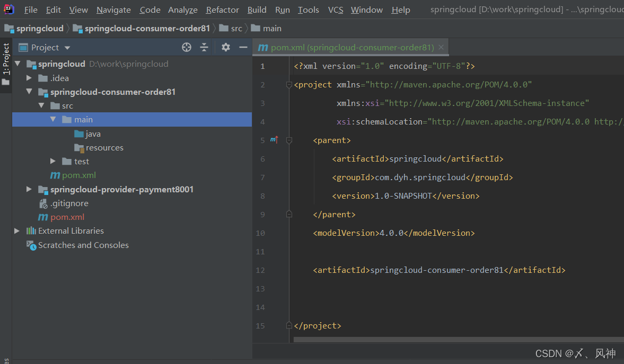Click line number 12 in the gutter
The image size is (624, 364).
point(260,270)
